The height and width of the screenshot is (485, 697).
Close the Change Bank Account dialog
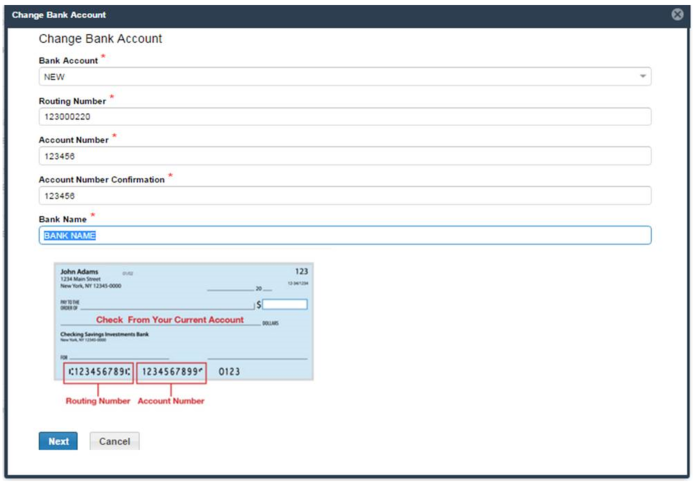(677, 15)
